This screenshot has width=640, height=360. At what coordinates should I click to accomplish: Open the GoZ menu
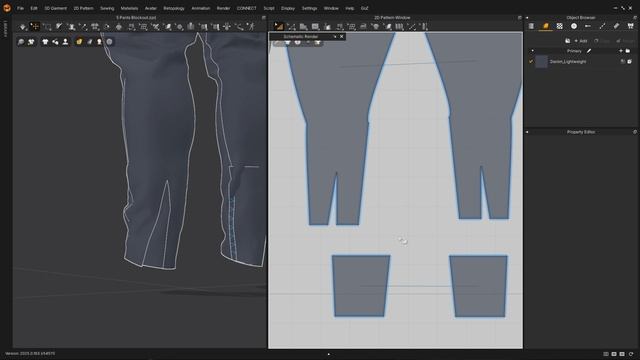364,8
